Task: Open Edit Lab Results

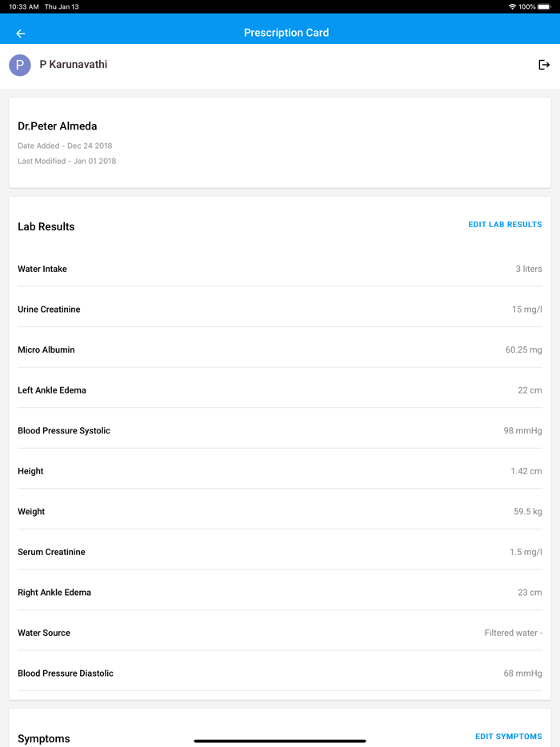Action: coord(505,225)
